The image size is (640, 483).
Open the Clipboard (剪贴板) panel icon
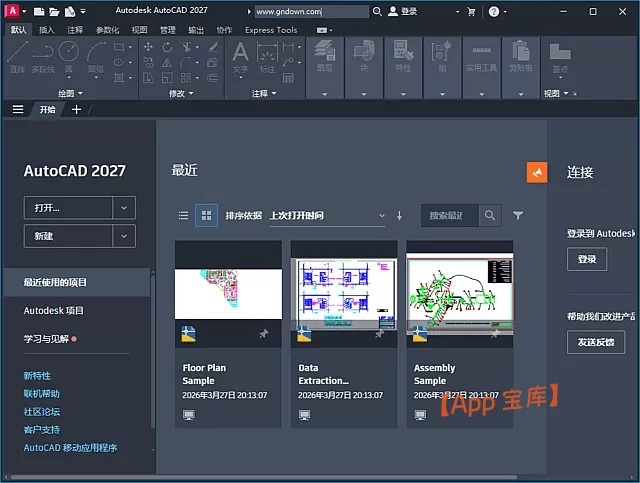point(521,56)
